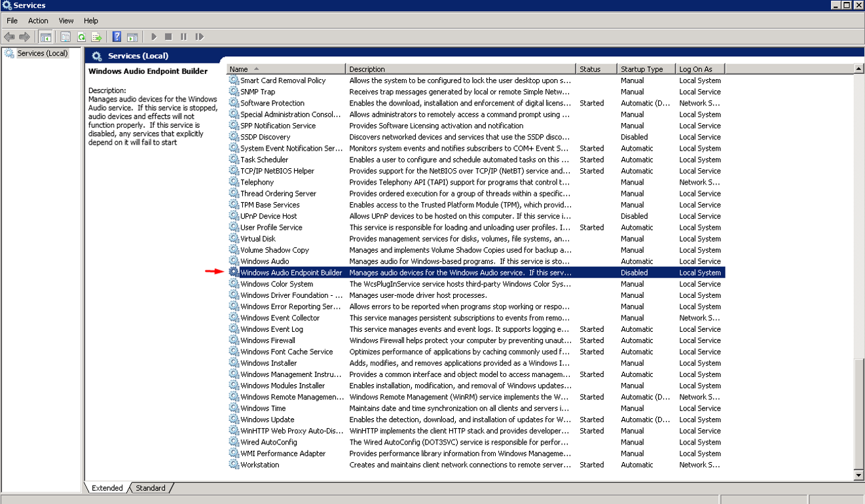Click the scroll up arrow of service list
The width and height of the screenshot is (865, 504).
point(858,69)
